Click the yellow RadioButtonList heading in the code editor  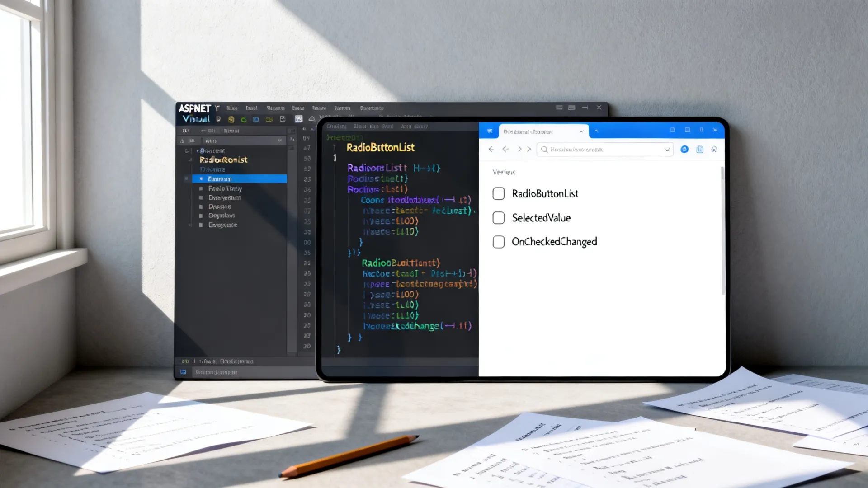(x=380, y=148)
